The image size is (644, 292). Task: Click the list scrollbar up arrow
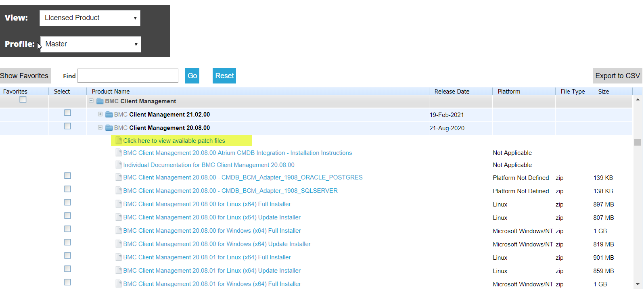tap(638, 99)
